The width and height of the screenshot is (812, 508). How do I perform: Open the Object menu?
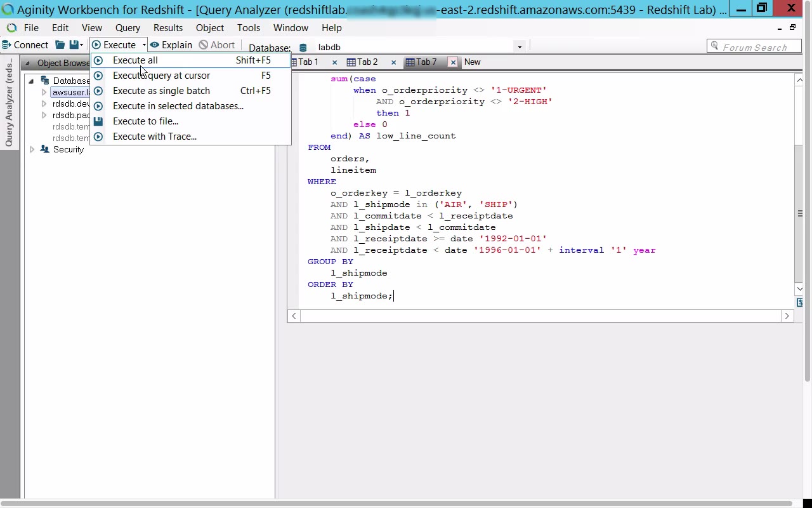(210, 28)
